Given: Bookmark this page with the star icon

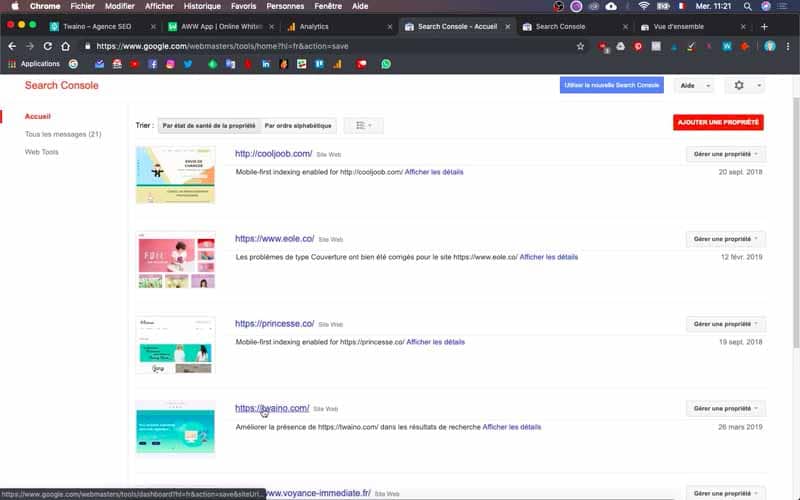Looking at the screenshot, I should coord(580,46).
